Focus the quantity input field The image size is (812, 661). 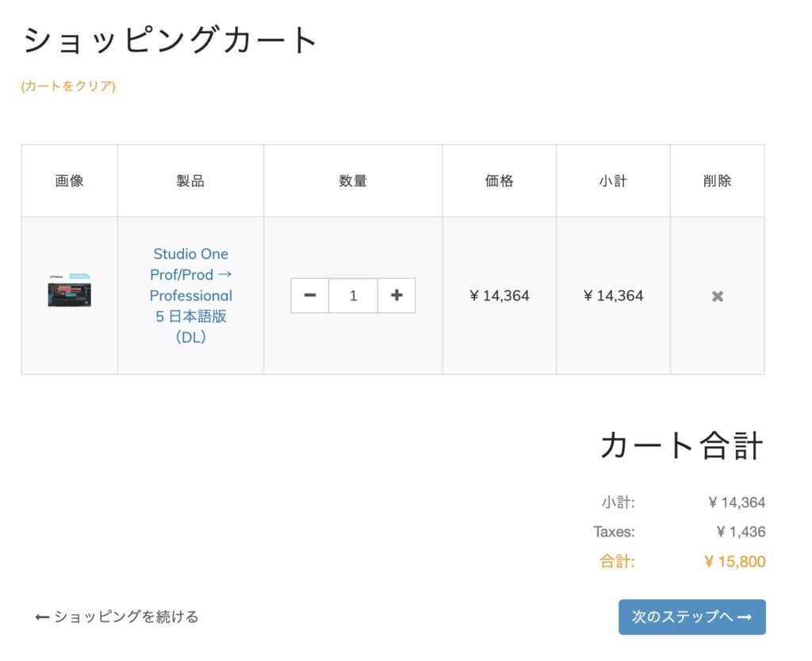click(x=353, y=296)
